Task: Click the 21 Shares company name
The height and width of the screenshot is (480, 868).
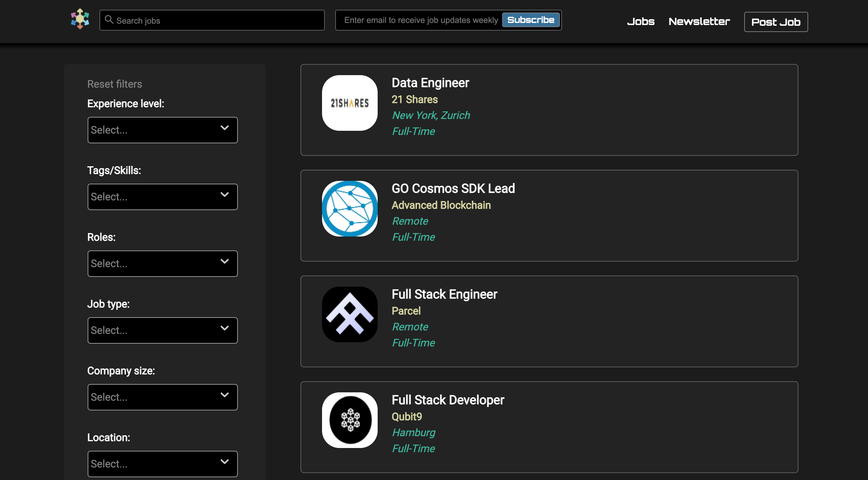Action: [415, 99]
